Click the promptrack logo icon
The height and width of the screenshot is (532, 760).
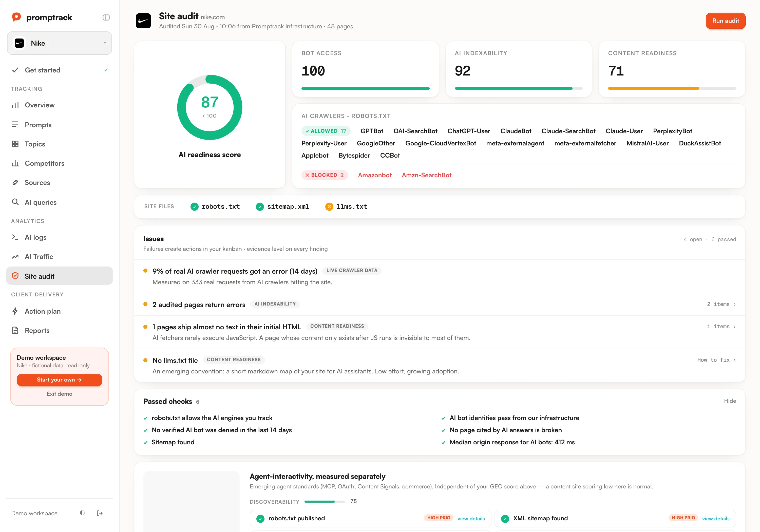(x=16, y=17)
